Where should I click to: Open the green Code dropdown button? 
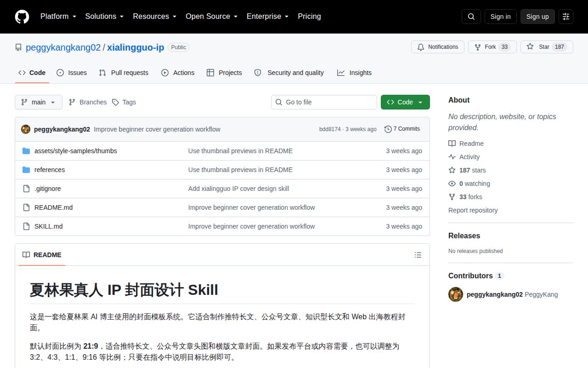(x=405, y=102)
